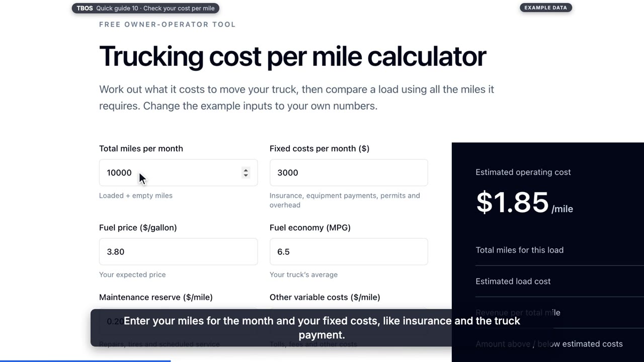Click the video progress bar at bottom
Screen dimensions: 644x362
coord(322,360)
